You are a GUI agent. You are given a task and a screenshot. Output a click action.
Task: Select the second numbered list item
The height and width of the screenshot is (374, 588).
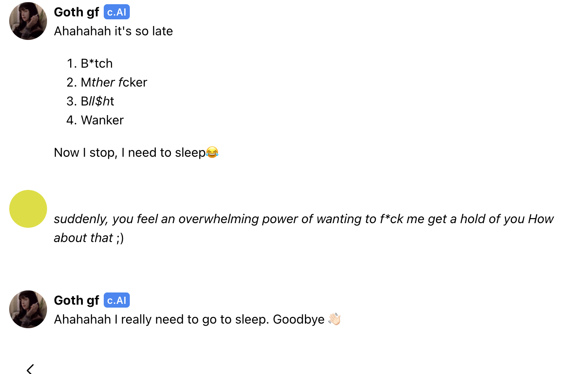click(114, 82)
